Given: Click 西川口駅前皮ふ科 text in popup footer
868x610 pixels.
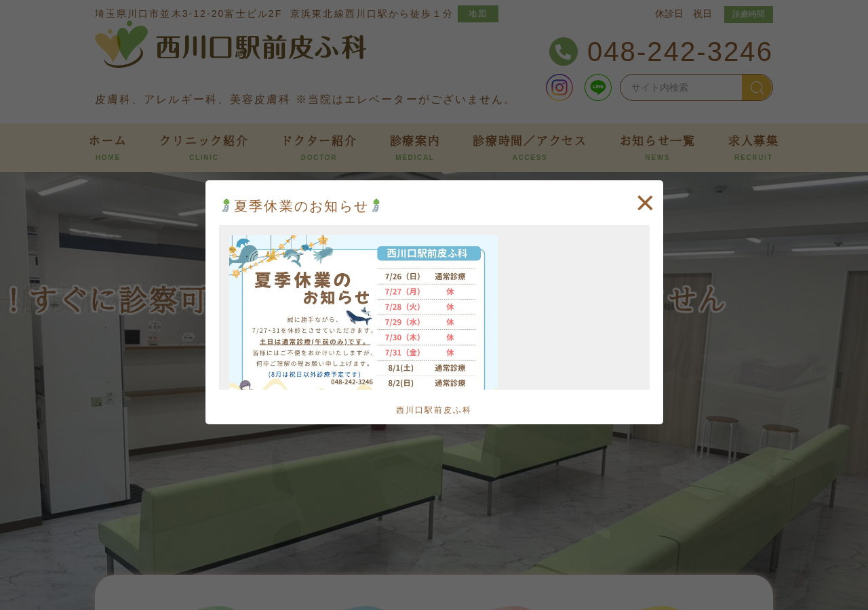Looking at the screenshot, I should pos(433,410).
